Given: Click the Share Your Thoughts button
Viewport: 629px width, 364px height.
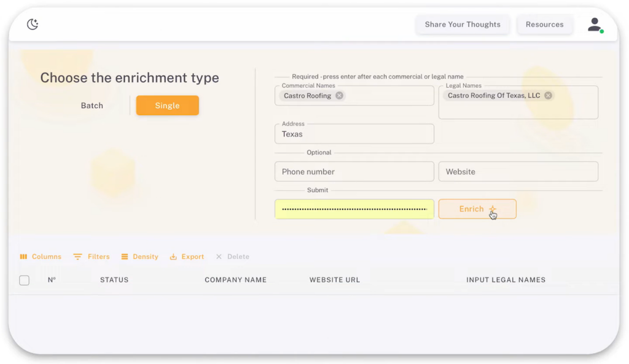Looking at the screenshot, I should [x=462, y=24].
